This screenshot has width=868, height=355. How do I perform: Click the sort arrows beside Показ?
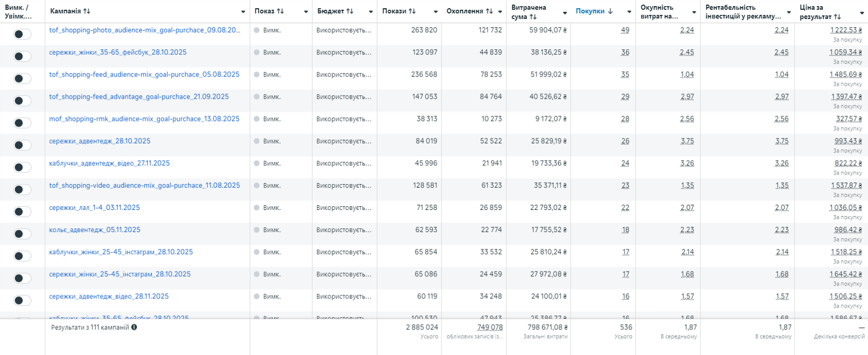280,11
